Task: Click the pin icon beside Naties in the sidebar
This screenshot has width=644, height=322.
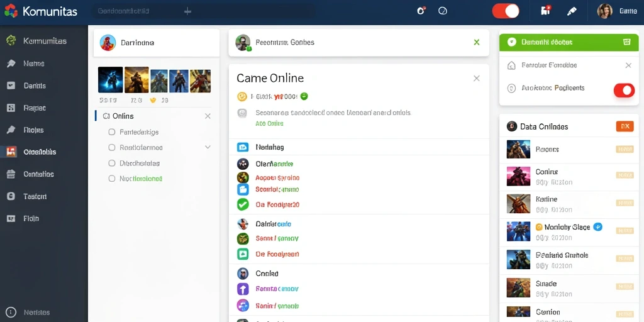Action: click(11, 64)
